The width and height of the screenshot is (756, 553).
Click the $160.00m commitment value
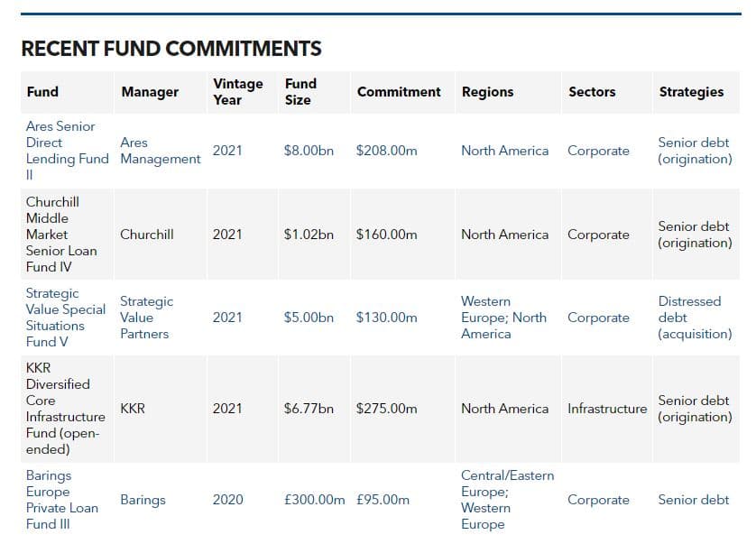pos(387,235)
